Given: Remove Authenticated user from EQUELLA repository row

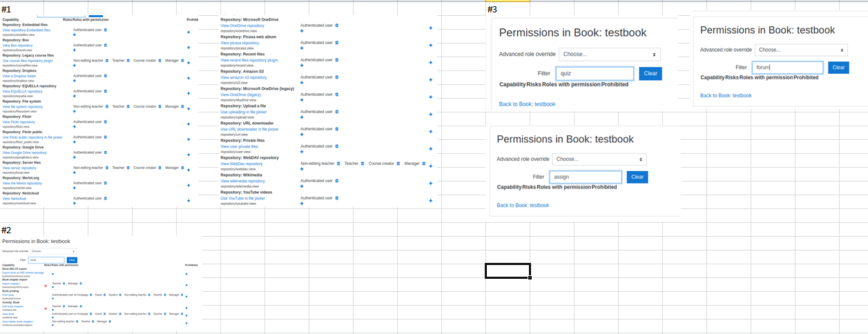Looking at the screenshot, I should pyautogui.click(x=106, y=91).
